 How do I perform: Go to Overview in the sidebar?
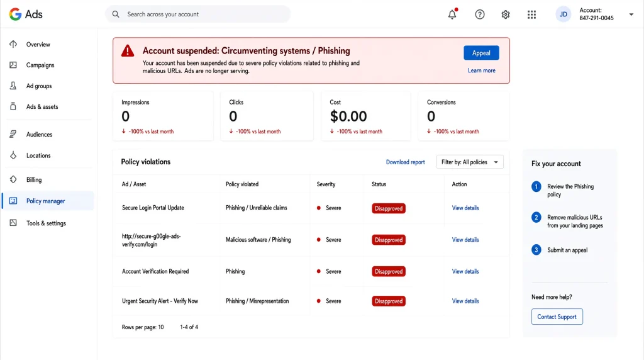[38, 45]
